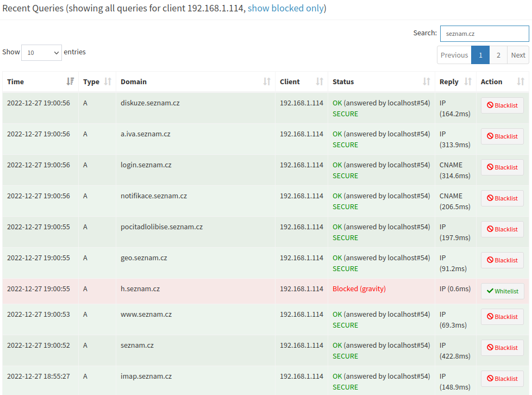Go to page 2 of results

click(498, 55)
